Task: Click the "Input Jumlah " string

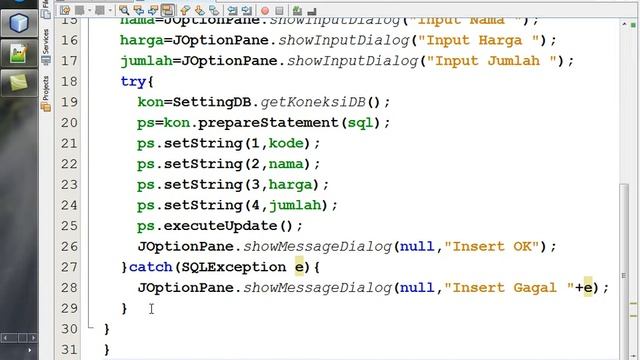Action: pyautogui.click(x=491, y=61)
